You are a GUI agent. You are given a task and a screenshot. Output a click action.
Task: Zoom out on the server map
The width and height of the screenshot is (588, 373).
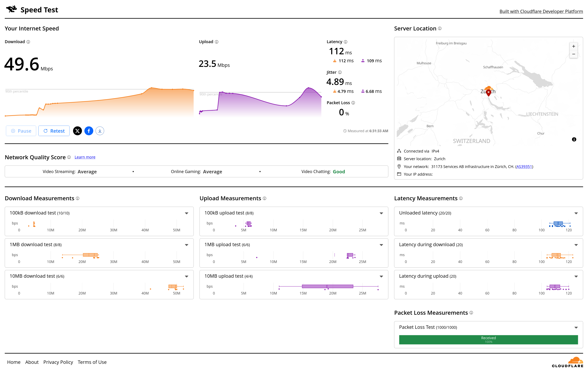click(574, 54)
